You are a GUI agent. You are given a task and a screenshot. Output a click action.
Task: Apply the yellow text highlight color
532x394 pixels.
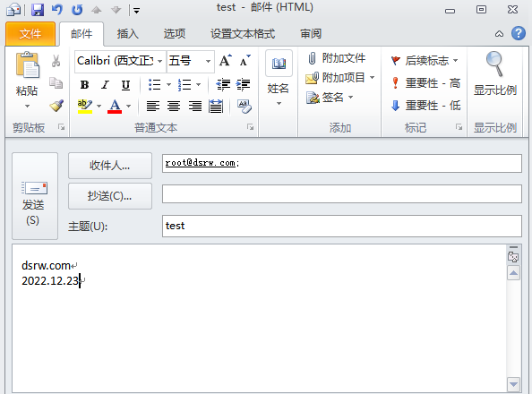point(85,107)
